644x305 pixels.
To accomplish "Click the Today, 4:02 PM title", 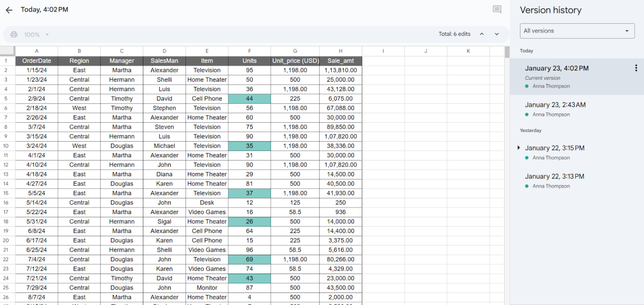I will click(44, 9).
